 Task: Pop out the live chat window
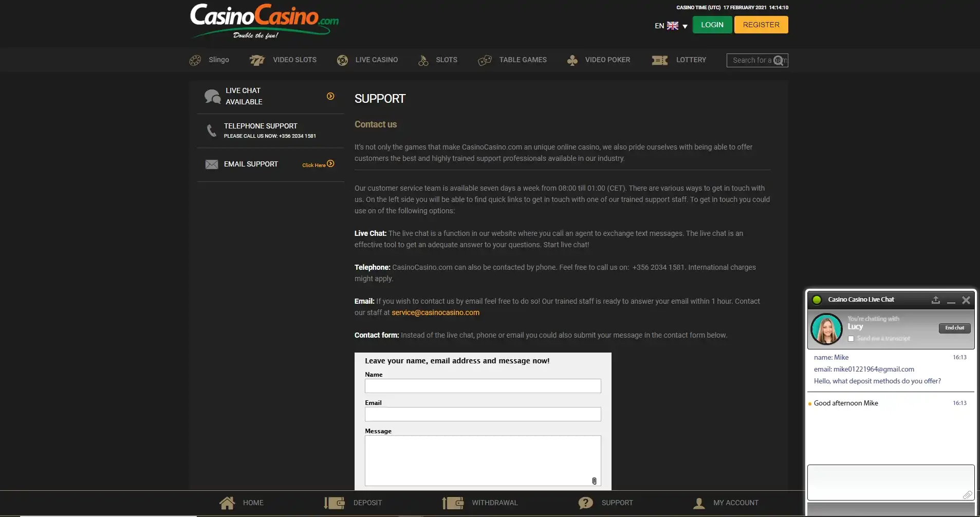coord(935,300)
